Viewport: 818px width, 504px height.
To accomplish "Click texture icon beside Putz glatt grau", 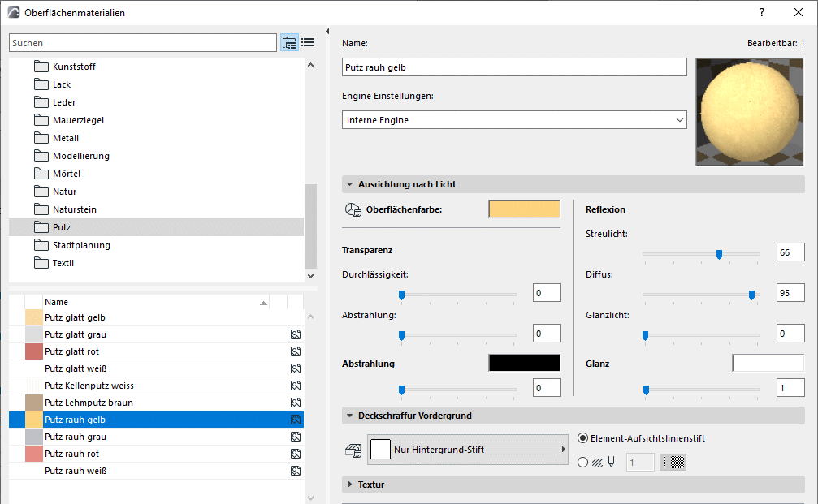I will [296, 334].
